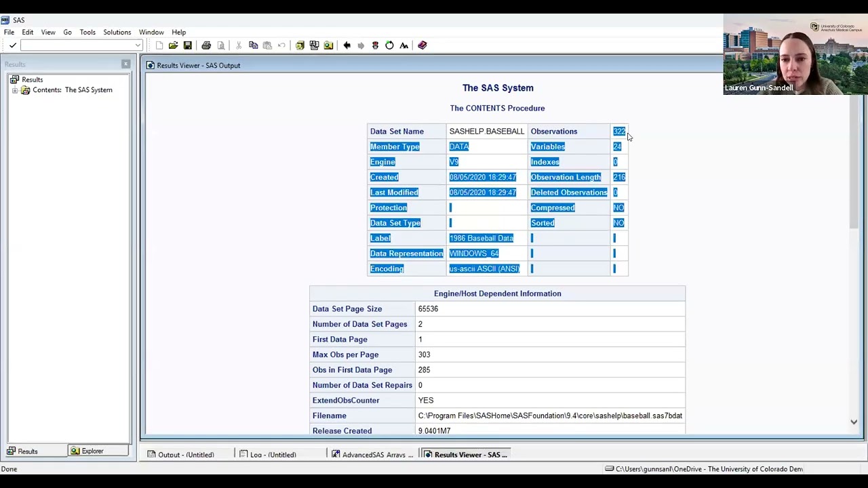Click the Results Viewer - SAS Output title bar
The height and width of the screenshot is (488, 868).
(434, 66)
